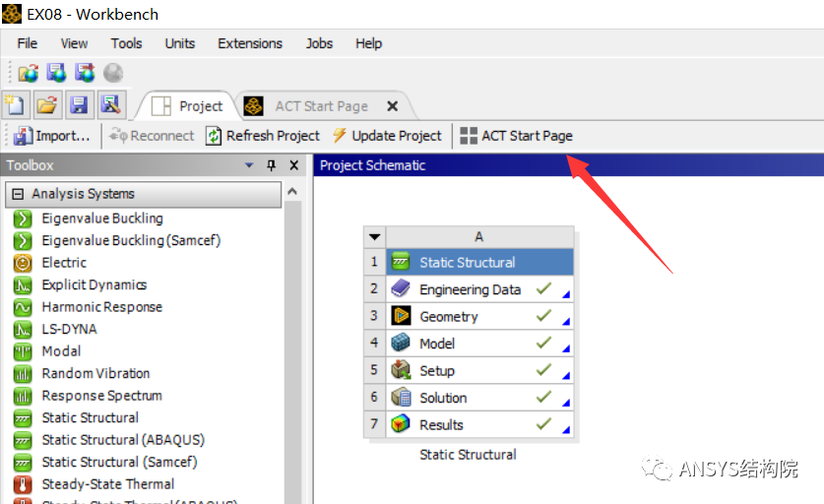
Task: Click Refresh Project
Action: click(x=263, y=136)
